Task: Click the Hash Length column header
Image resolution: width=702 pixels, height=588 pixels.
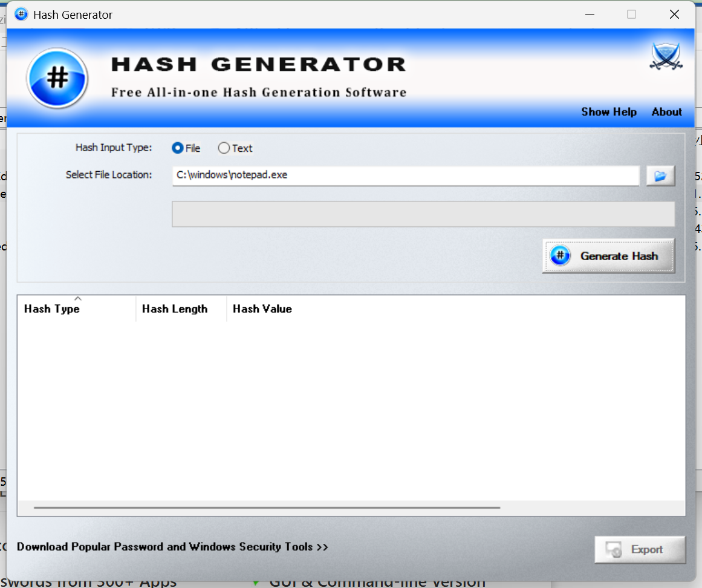Action: pos(174,309)
